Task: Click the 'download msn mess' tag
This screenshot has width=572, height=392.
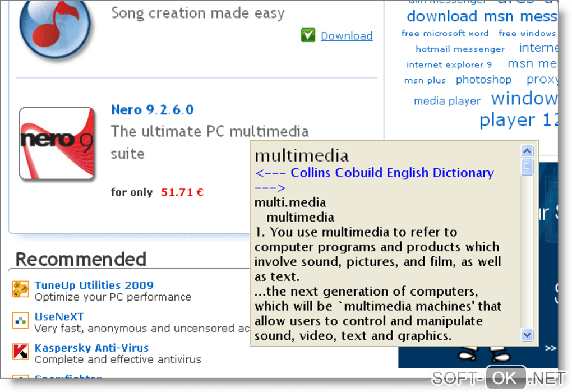Action: coord(482,16)
